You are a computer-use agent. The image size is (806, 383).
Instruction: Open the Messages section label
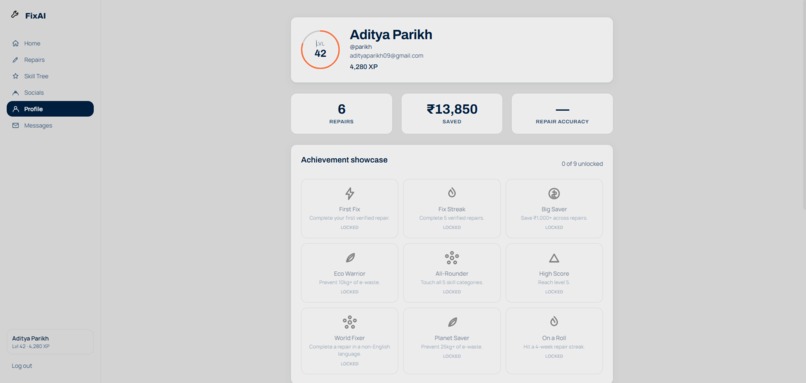coord(38,126)
